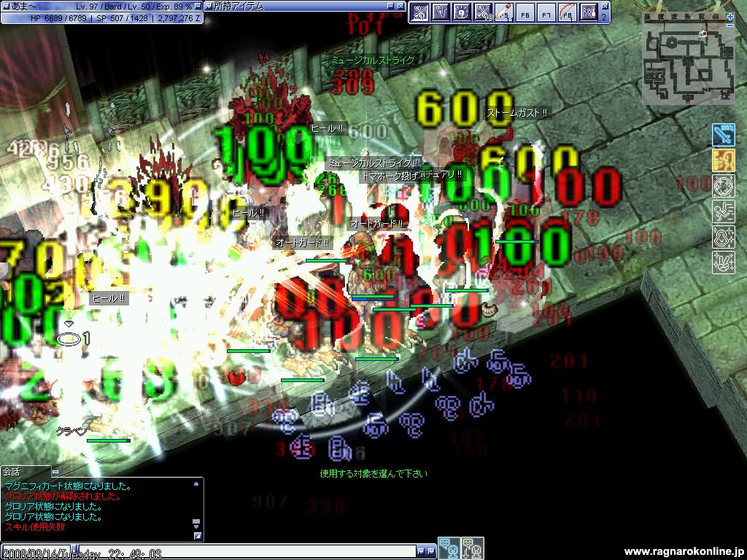Click the スキル使用失敗 chat message

tap(35, 526)
